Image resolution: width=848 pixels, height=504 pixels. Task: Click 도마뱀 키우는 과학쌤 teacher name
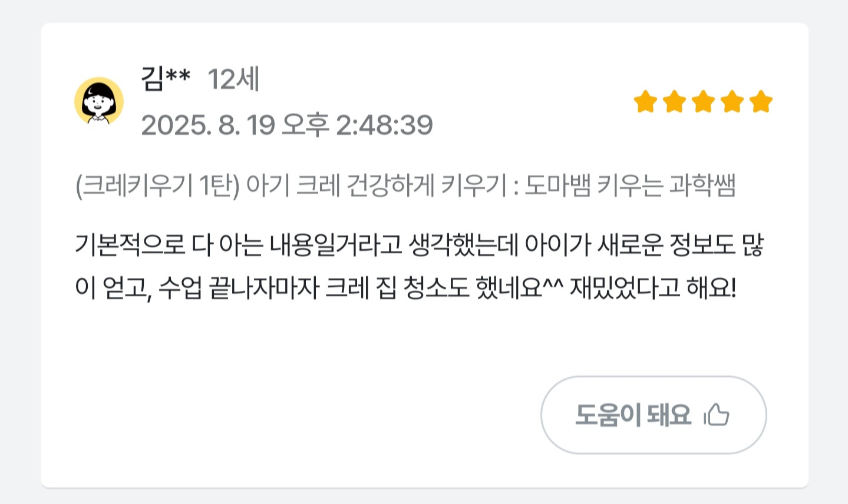(x=629, y=186)
